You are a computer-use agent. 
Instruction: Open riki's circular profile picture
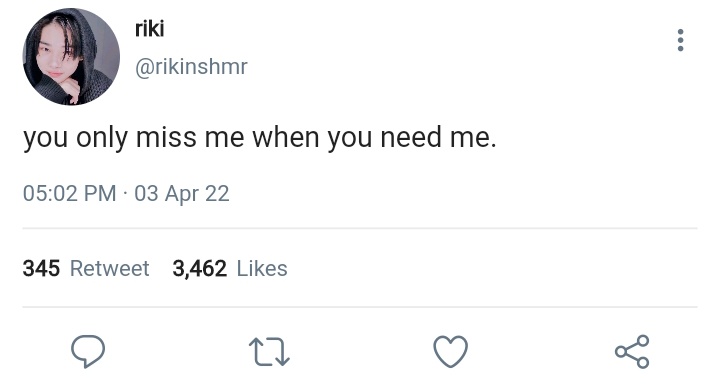pyautogui.click(x=71, y=57)
